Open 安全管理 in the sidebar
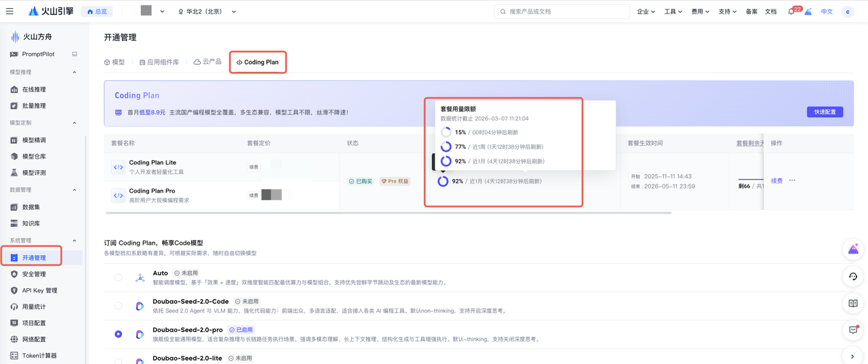Screen dimensions: 868x364 pos(34,274)
